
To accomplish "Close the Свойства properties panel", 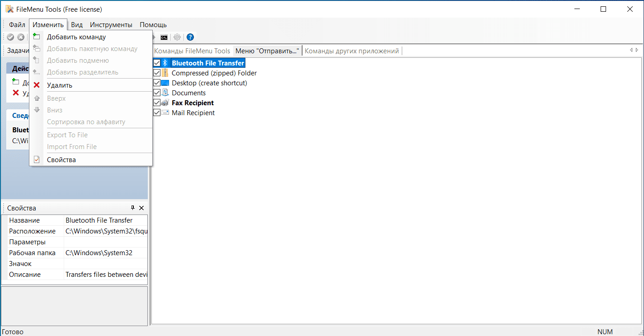I will (141, 208).
